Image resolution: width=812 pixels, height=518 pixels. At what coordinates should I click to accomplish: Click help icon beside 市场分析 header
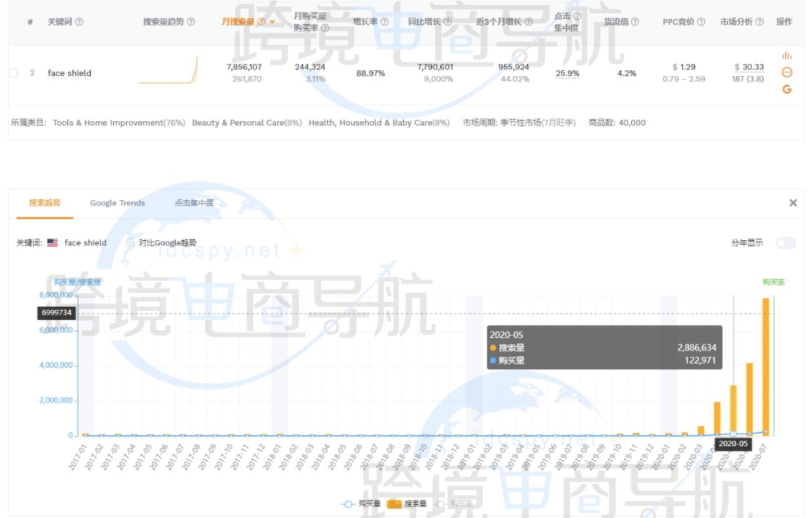click(759, 22)
